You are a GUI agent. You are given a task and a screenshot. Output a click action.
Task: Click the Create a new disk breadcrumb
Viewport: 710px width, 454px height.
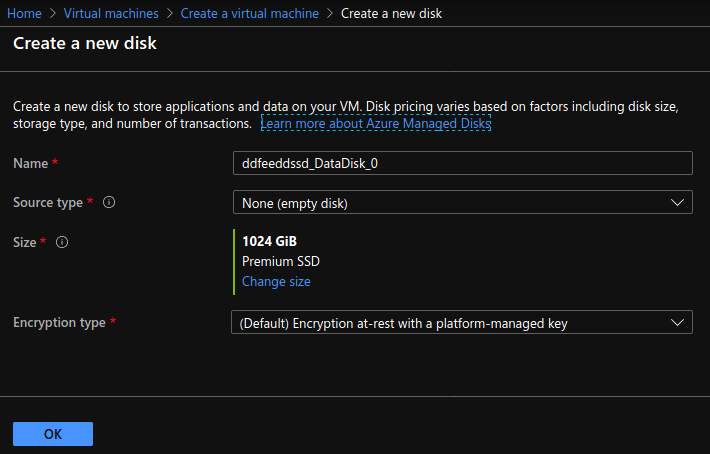[391, 14]
